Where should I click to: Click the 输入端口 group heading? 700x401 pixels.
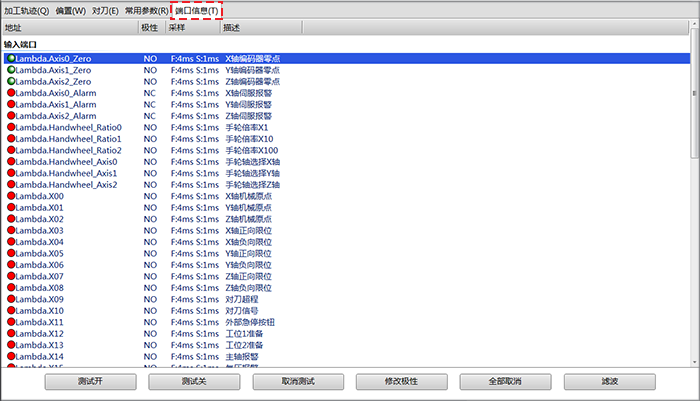pos(20,45)
